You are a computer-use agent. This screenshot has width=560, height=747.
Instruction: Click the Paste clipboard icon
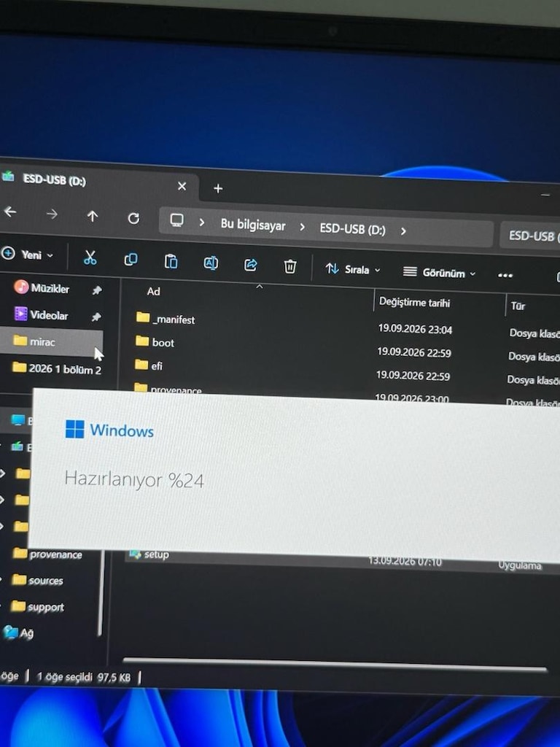pos(171,261)
